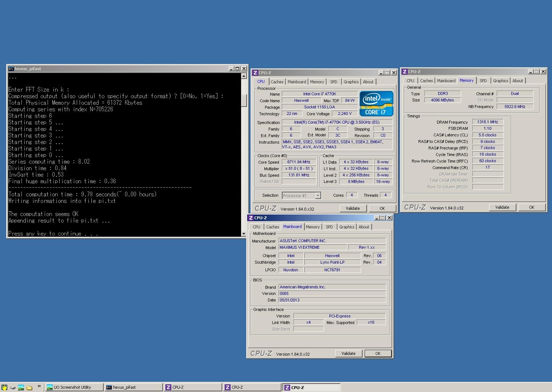
Task: Click the Core Speed value 6711.94 MHz
Action: tap(299, 162)
